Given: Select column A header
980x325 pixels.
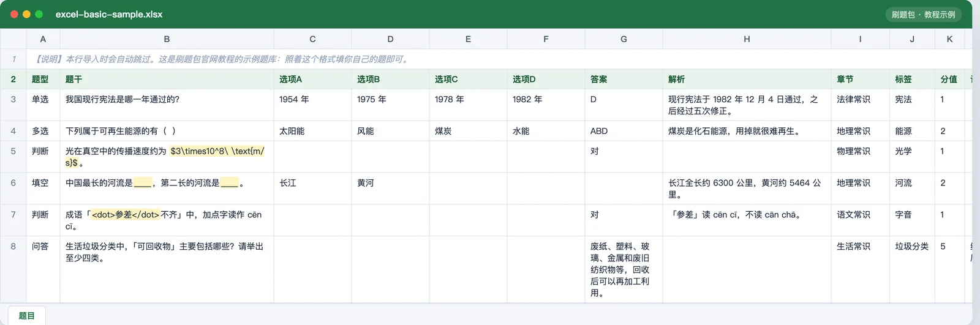Looking at the screenshot, I should (x=43, y=39).
